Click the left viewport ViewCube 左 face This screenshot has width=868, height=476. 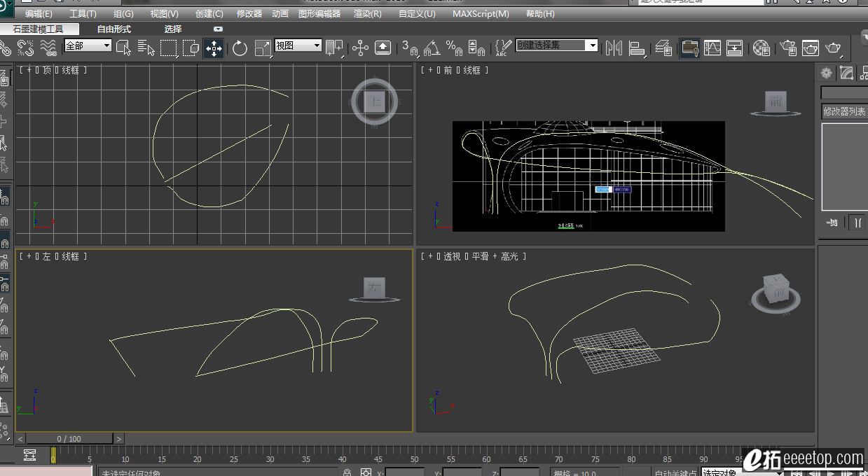click(x=375, y=287)
